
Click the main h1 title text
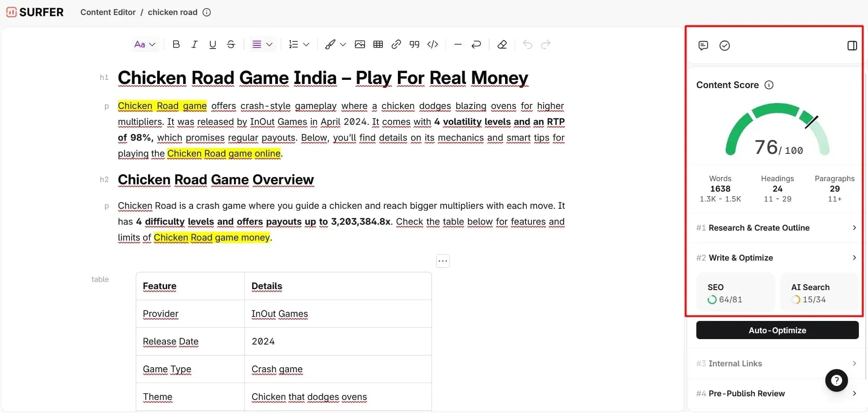(x=323, y=78)
